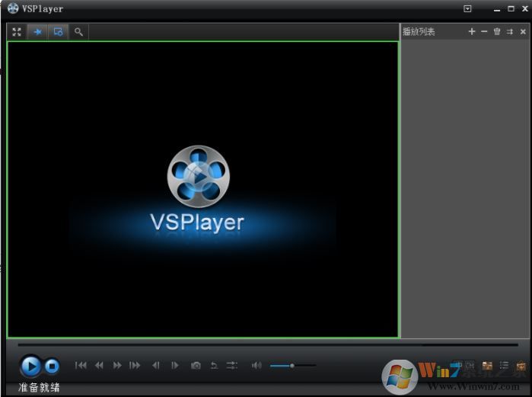The height and width of the screenshot is (397, 532).
Task: Click the 播放列表 playlist header label
Action: 419,32
